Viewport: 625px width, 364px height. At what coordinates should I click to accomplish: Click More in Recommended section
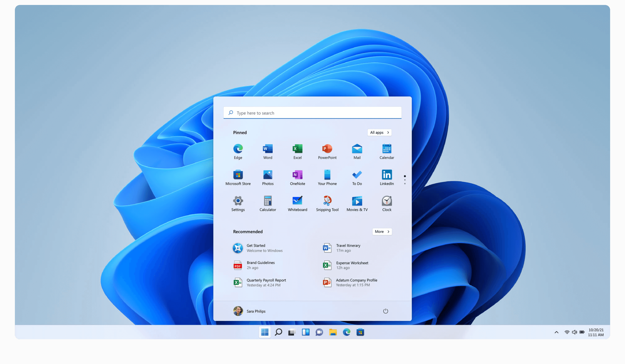coord(381,231)
